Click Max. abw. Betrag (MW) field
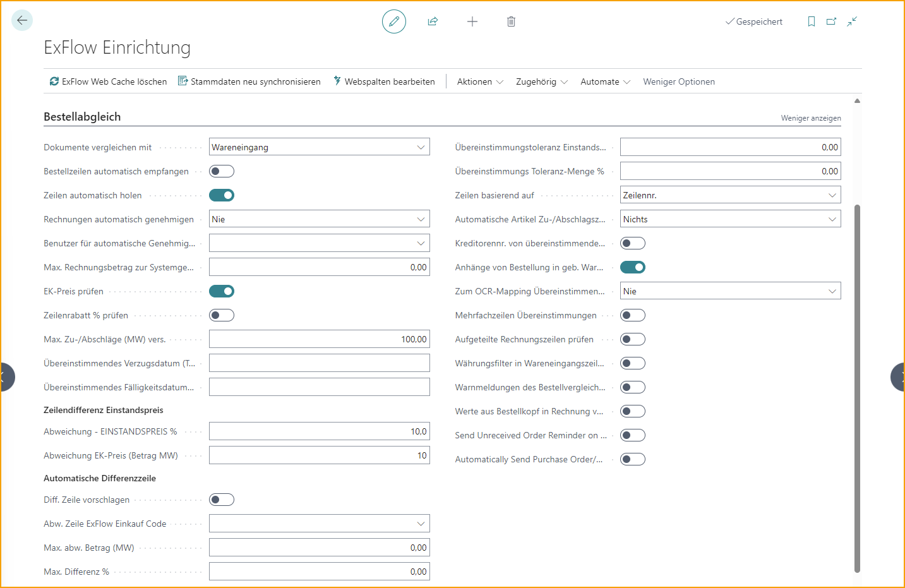The image size is (905, 588). [320, 548]
